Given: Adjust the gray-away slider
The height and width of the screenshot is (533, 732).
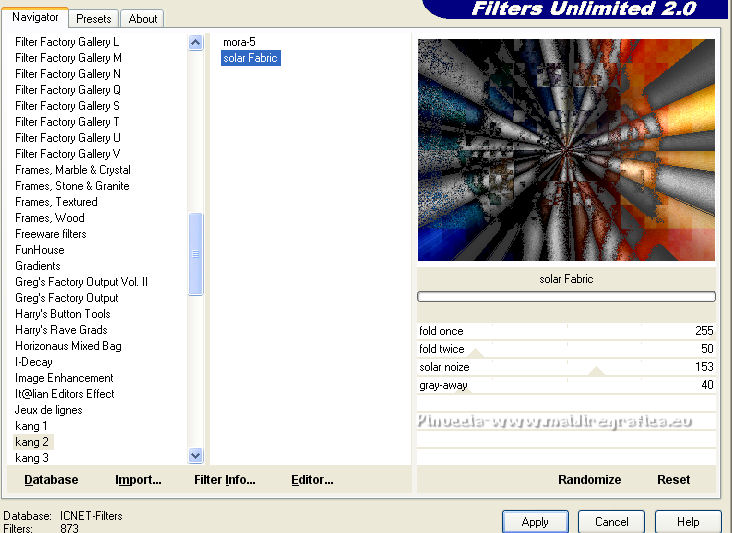Looking at the screenshot, I should (x=566, y=385).
